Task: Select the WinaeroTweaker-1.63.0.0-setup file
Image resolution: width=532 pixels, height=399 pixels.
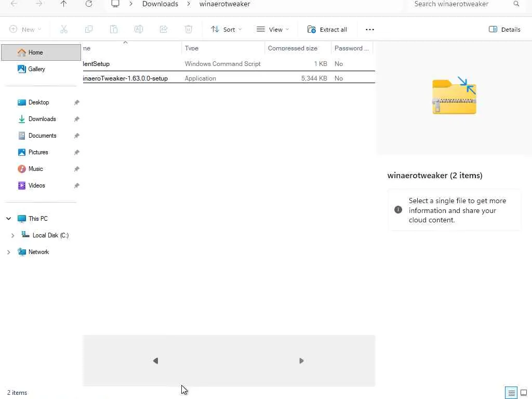Action: click(229, 78)
